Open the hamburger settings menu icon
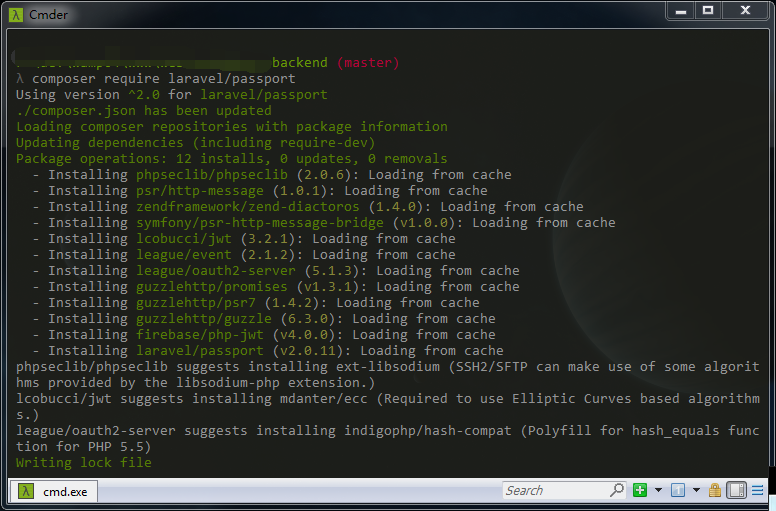776x511 pixels. point(757,490)
